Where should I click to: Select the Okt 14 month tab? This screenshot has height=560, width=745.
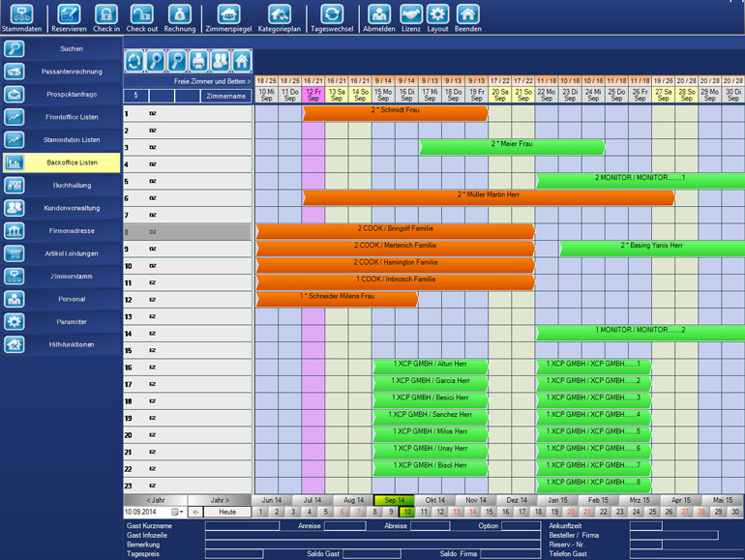coord(434,500)
